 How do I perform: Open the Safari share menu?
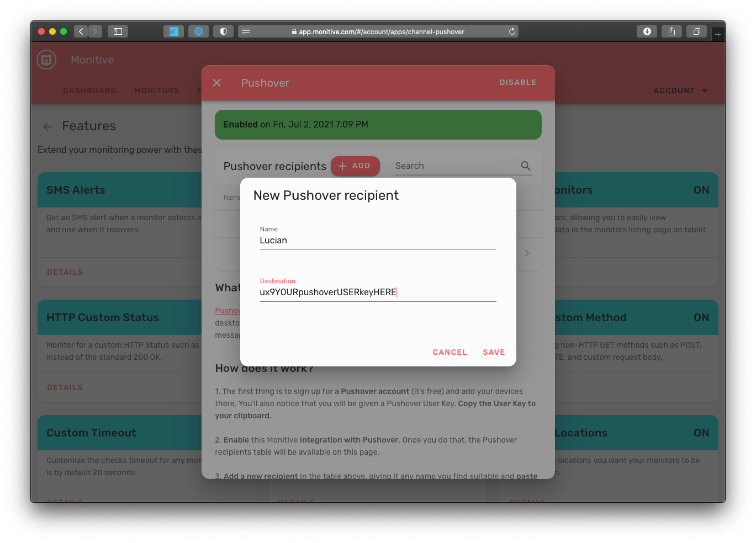click(672, 31)
